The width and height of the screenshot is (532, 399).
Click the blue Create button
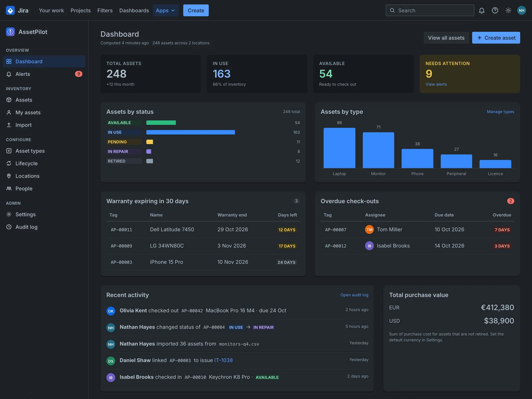196,10
